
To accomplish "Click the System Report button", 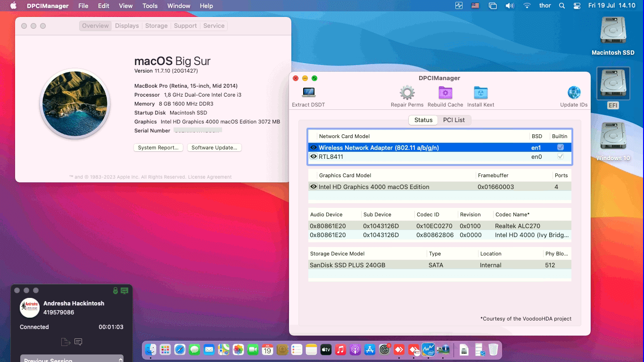I will 158,148.
